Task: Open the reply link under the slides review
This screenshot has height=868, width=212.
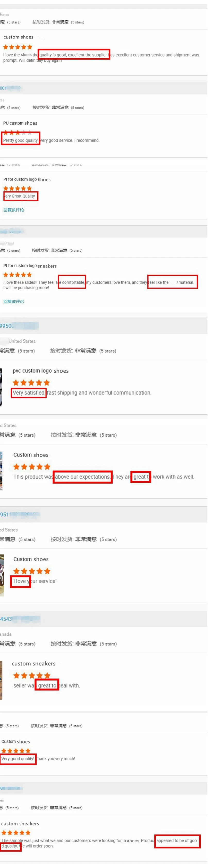Action: click(13, 301)
